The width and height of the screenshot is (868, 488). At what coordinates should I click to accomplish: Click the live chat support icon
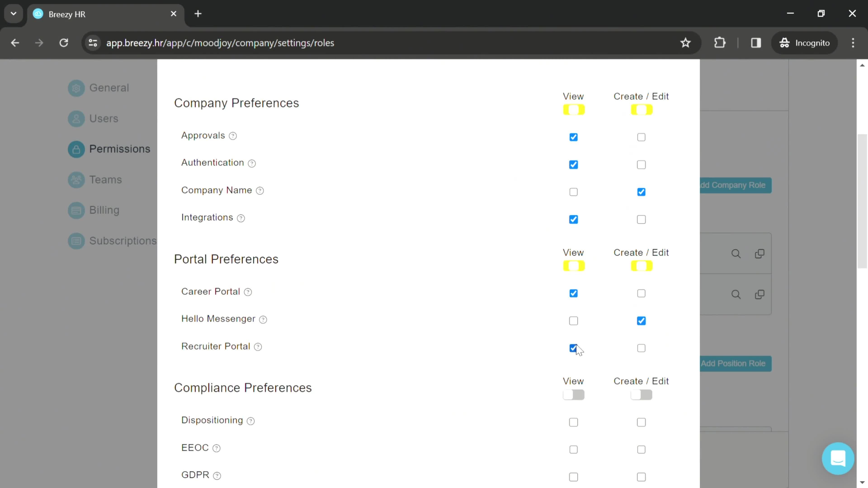pyautogui.click(x=838, y=458)
